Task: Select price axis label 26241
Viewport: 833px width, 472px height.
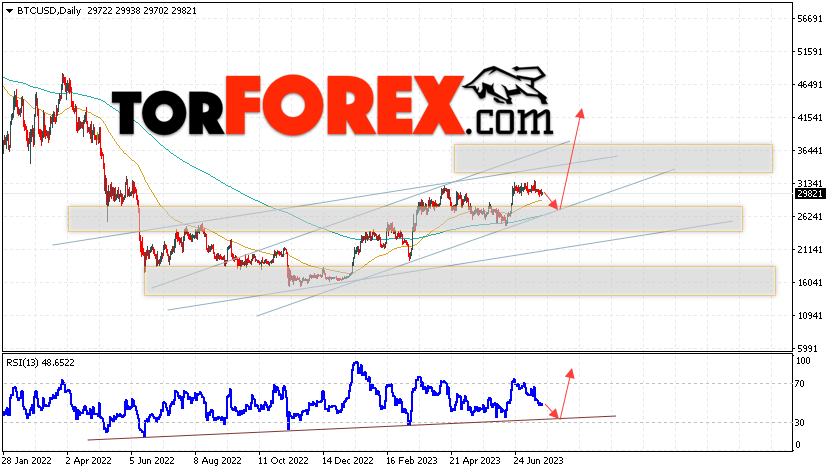Action: pyautogui.click(x=810, y=216)
